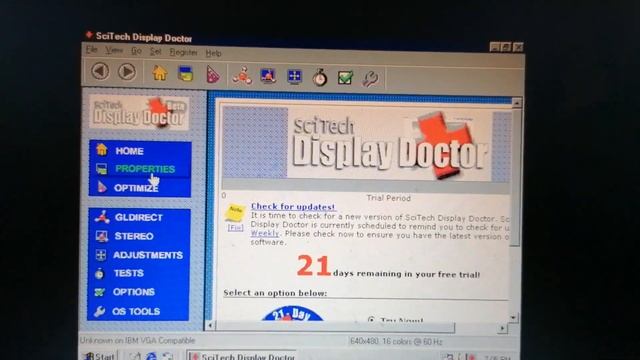Open Tests via toolbar stopwatch icon
Screen dimensions: 640x360
[x=320, y=77]
